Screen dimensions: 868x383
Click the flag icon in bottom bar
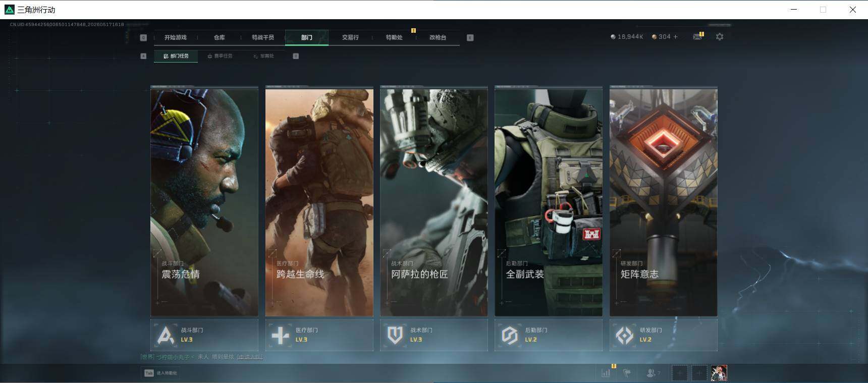pos(627,373)
